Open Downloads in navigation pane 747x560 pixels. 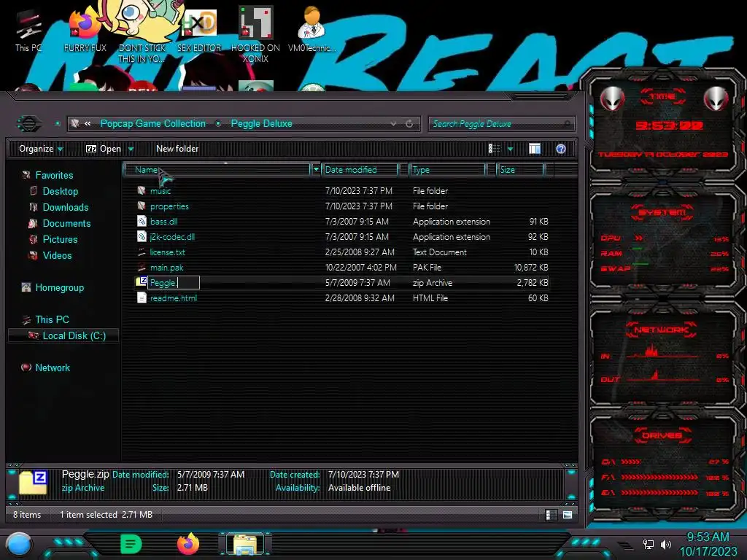click(x=65, y=208)
